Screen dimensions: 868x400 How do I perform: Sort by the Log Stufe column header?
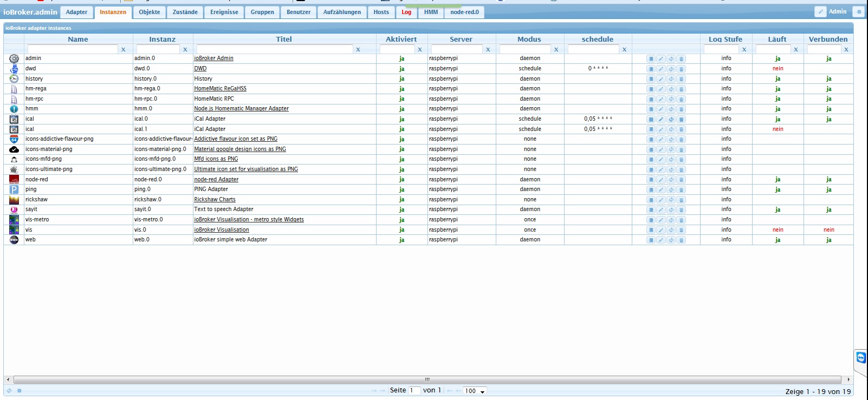coord(726,39)
